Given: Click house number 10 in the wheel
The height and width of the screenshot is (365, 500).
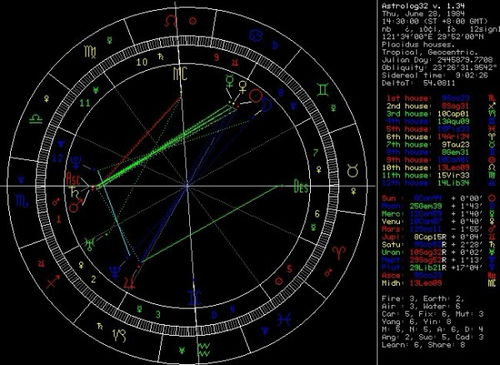Looking at the screenshot, I should (142, 62).
